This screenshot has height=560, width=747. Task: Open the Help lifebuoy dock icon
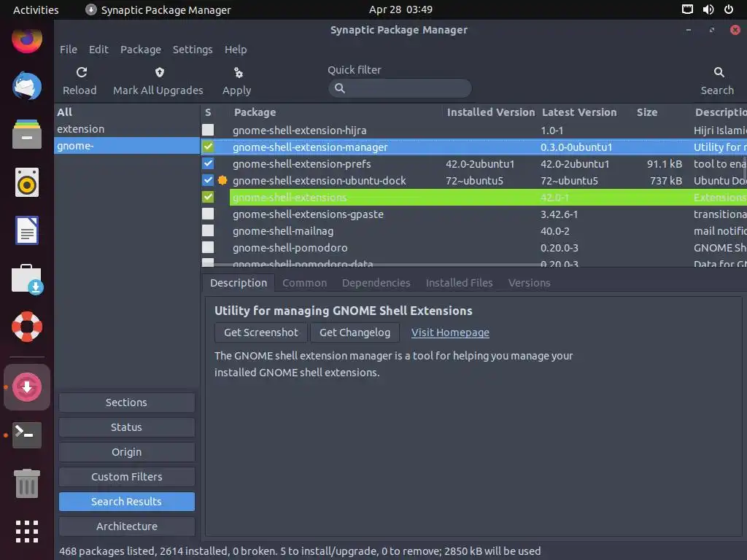click(27, 327)
